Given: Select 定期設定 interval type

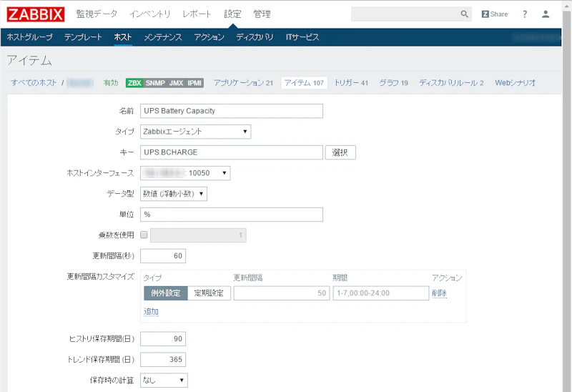Looking at the screenshot, I should [x=209, y=293].
